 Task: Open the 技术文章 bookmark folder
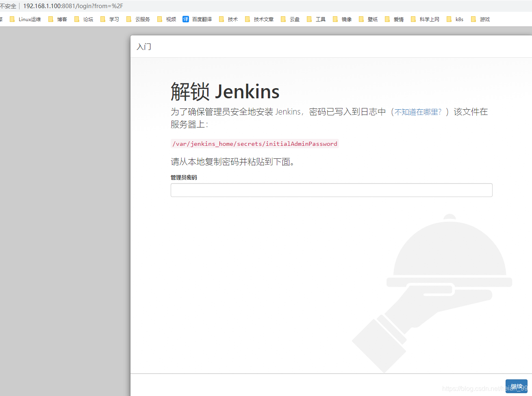pos(259,19)
